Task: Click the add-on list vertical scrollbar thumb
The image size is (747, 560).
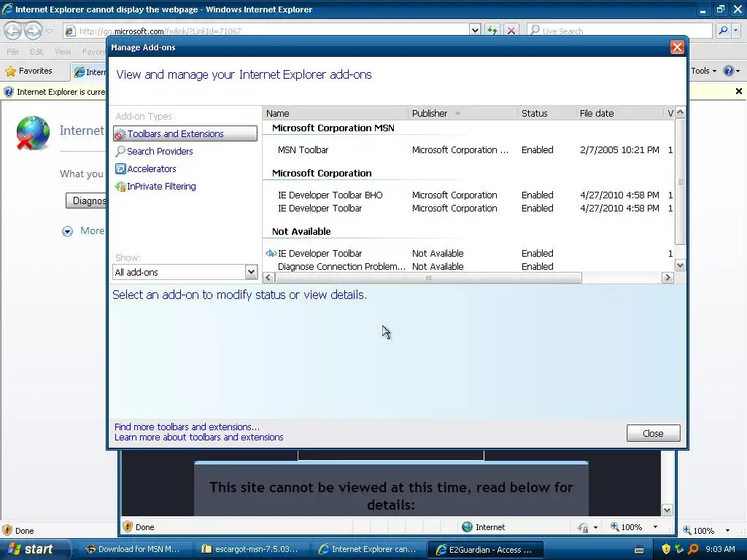Action: pos(681,182)
